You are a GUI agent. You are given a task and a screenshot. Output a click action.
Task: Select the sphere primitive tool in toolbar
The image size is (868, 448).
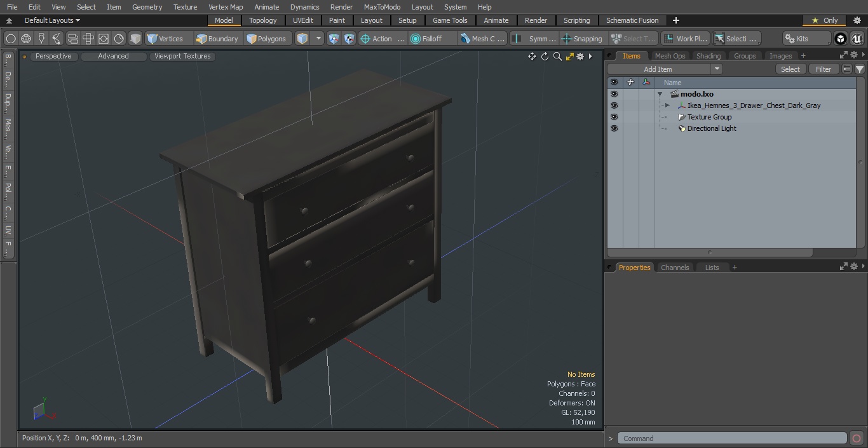[11, 39]
